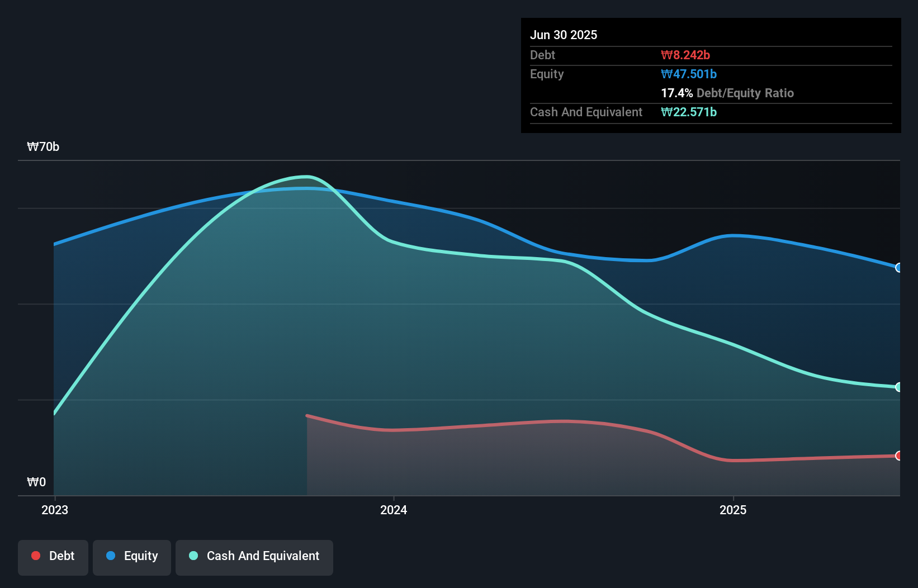Click the ₩8.242b Debt value
This screenshot has width=918, height=588.
685,55
